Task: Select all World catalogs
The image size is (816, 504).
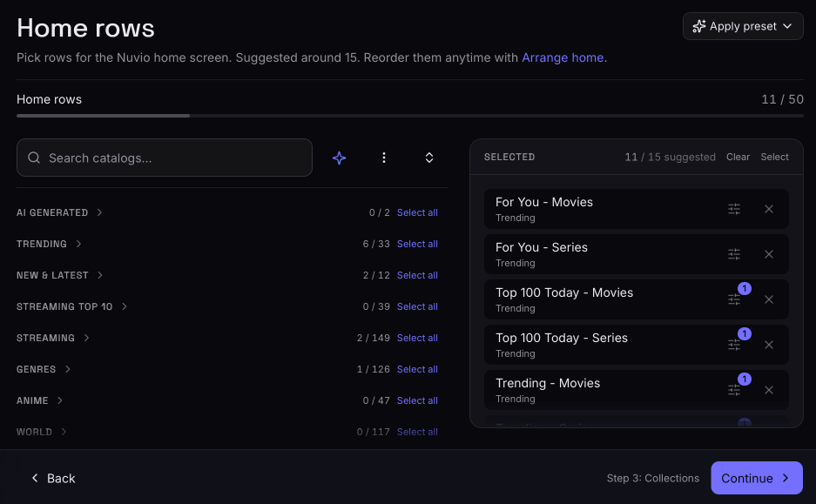Action: (x=417, y=432)
